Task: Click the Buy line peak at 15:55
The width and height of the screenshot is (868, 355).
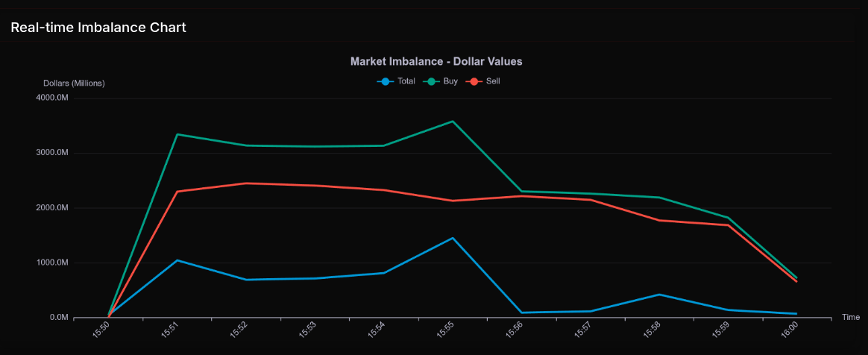Action: click(x=453, y=122)
